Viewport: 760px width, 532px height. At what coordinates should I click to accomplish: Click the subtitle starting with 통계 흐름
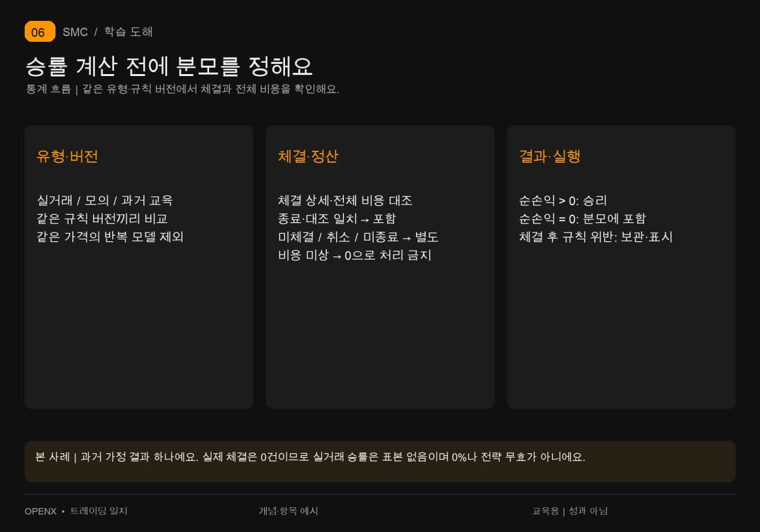pos(182,89)
